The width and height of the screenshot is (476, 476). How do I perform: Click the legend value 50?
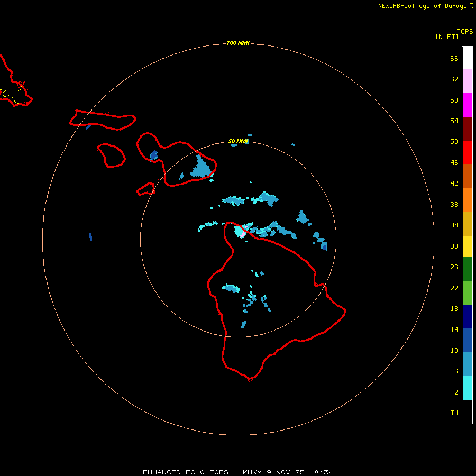(x=454, y=142)
